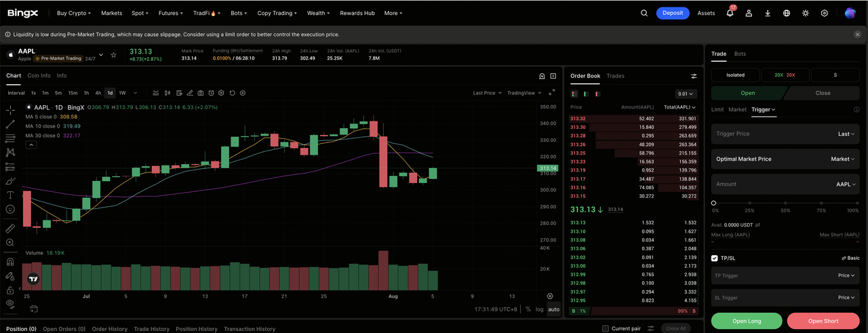868x333 pixels.
Task: Switch to Trades tab
Action: coord(615,76)
